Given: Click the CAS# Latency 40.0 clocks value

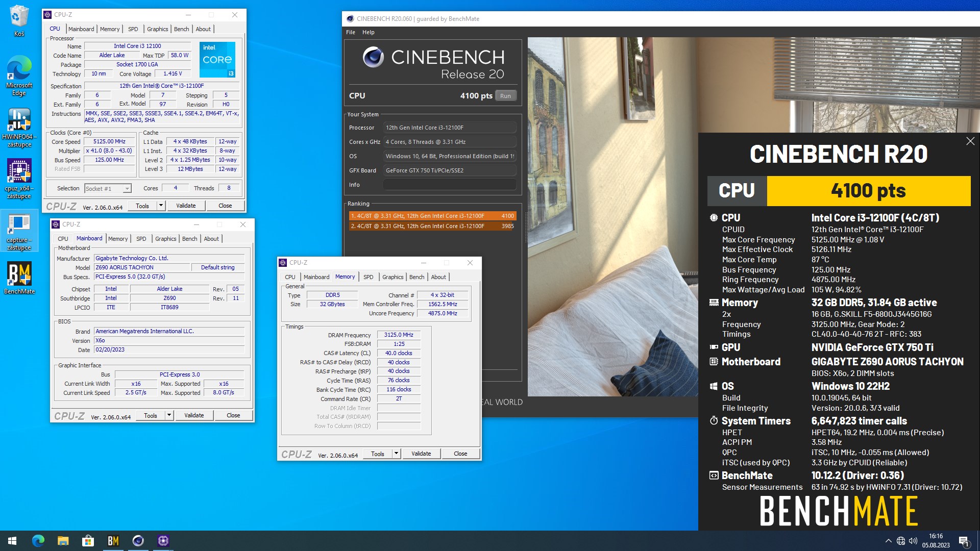Looking at the screenshot, I should pos(399,353).
